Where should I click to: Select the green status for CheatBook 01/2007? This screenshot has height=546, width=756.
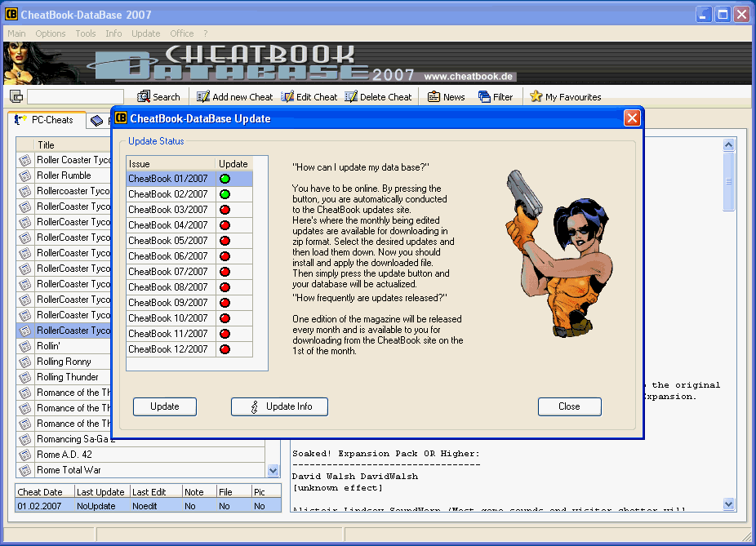[225, 179]
